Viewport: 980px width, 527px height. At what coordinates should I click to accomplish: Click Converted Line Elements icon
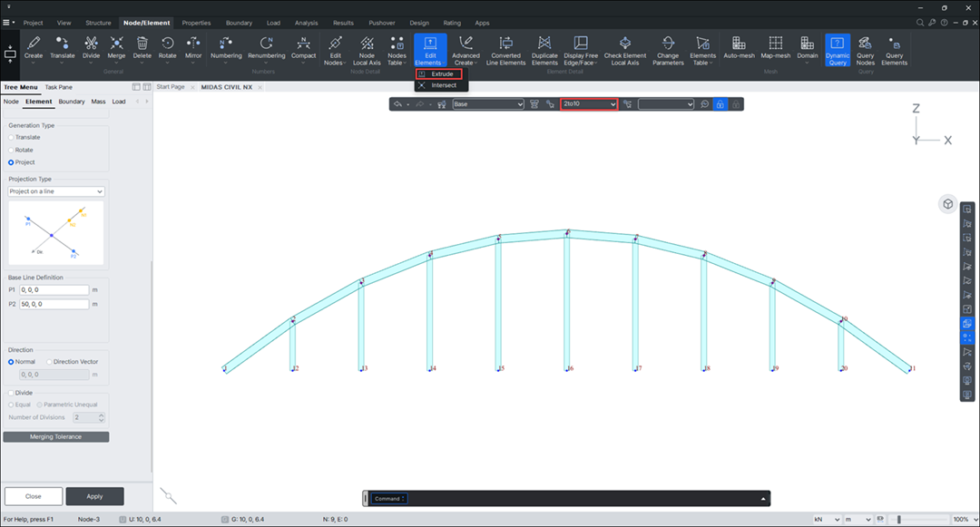505,51
